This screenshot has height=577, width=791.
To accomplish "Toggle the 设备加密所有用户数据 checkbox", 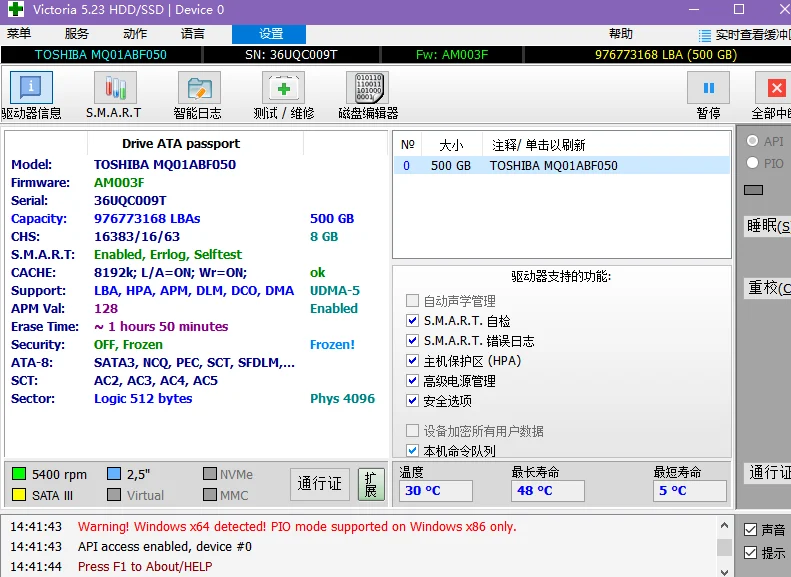I will (412, 431).
